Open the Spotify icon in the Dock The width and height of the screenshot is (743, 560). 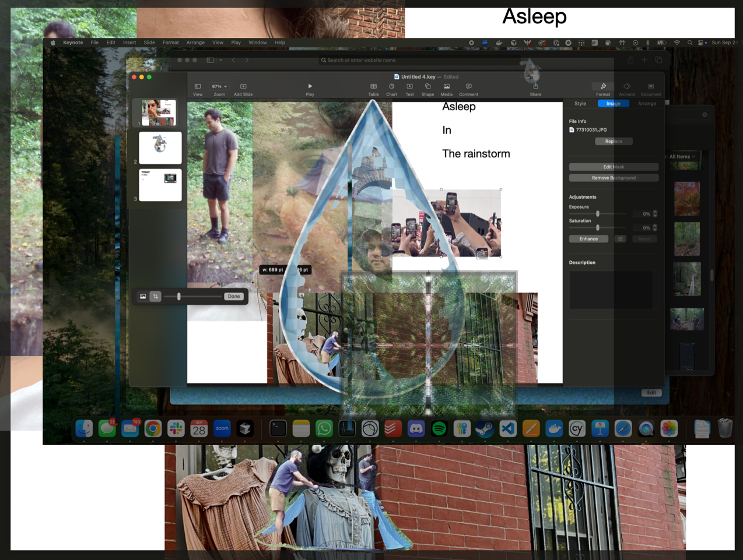[439, 429]
